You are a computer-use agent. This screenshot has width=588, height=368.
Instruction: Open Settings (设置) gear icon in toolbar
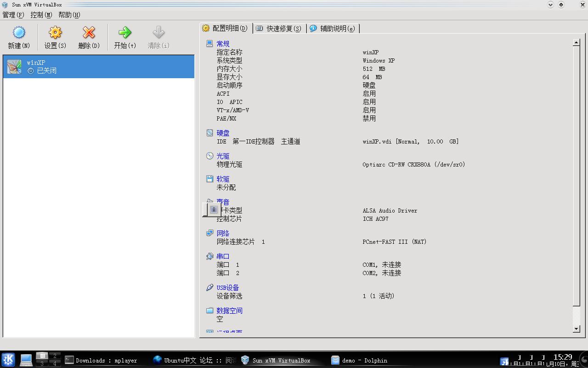click(x=55, y=33)
